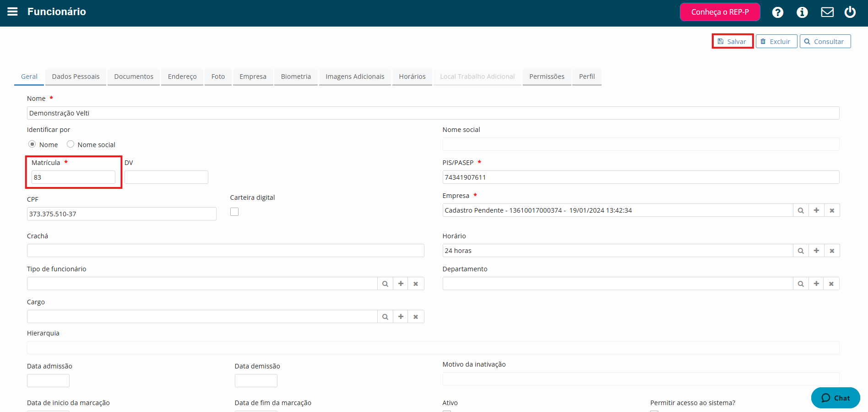Image resolution: width=868 pixels, height=412 pixels.
Task: Open Permissões tab
Action: click(x=547, y=77)
